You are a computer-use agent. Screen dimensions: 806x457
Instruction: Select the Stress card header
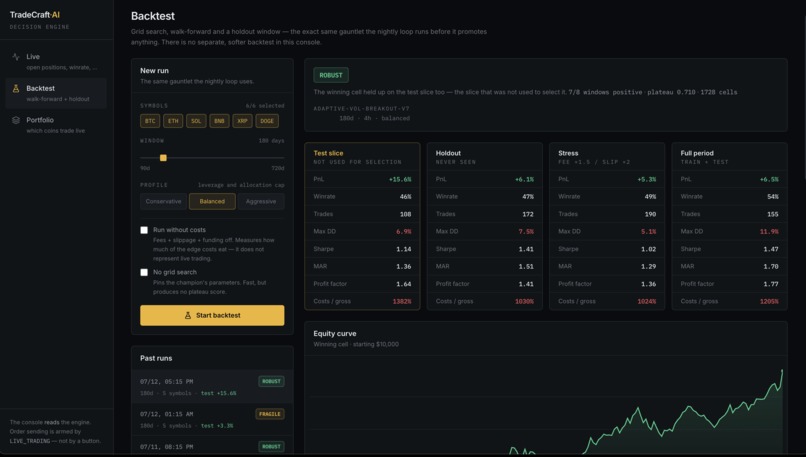click(607, 157)
